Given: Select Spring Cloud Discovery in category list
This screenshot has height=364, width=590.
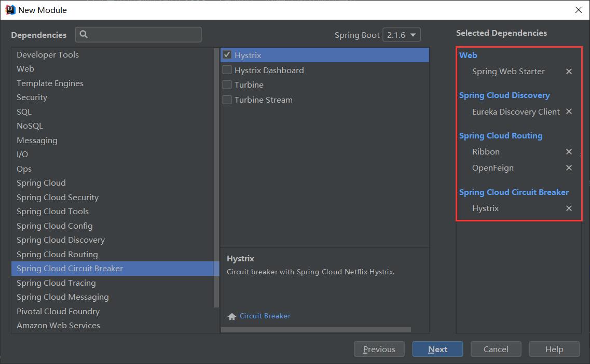Looking at the screenshot, I should (113, 240).
